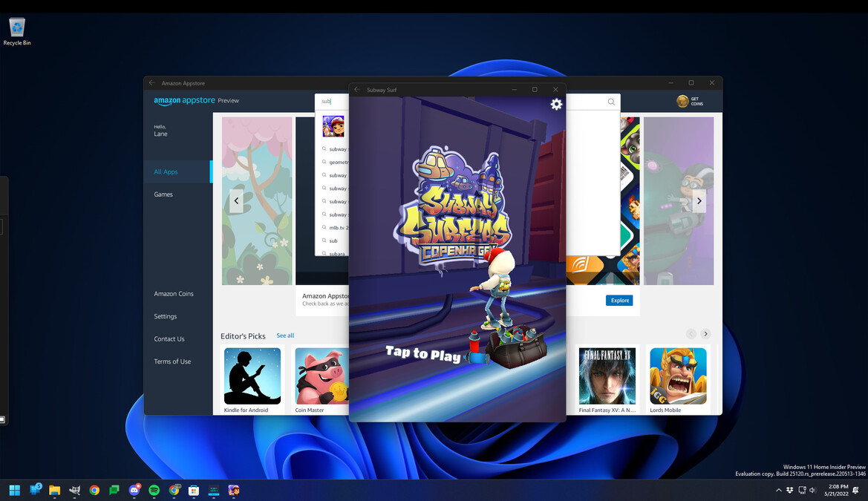
Task: Open Microsoft Store from the taskbar
Action: pos(194,490)
